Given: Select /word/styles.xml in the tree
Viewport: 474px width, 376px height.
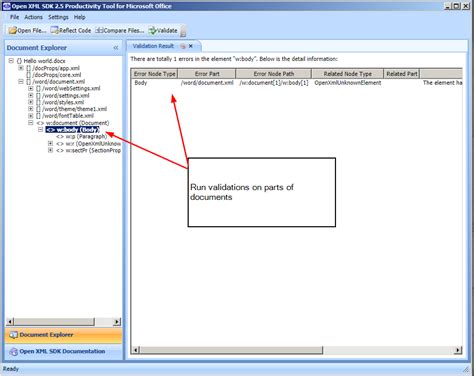Looking at the screenshot, I should 60,102.
